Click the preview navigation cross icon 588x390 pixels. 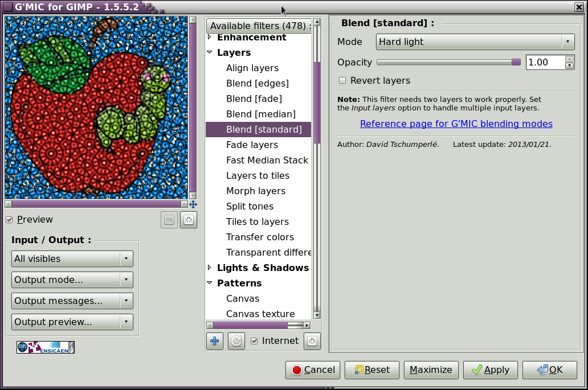[193, 204]
